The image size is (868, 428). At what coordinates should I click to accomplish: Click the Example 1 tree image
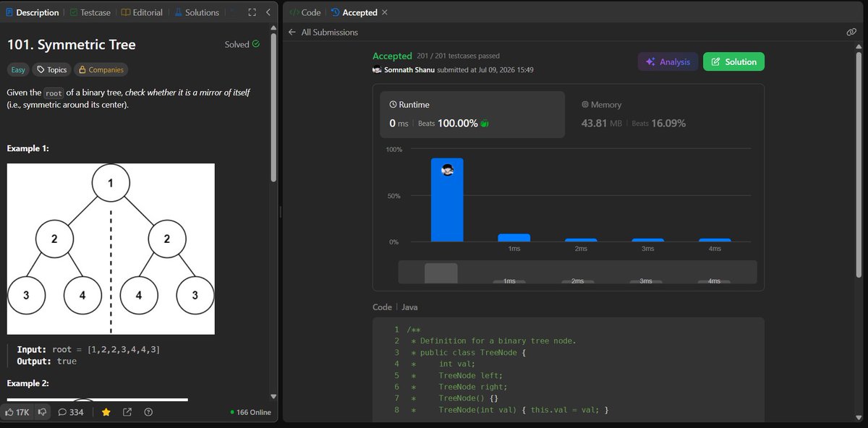[x=111, y=249]
